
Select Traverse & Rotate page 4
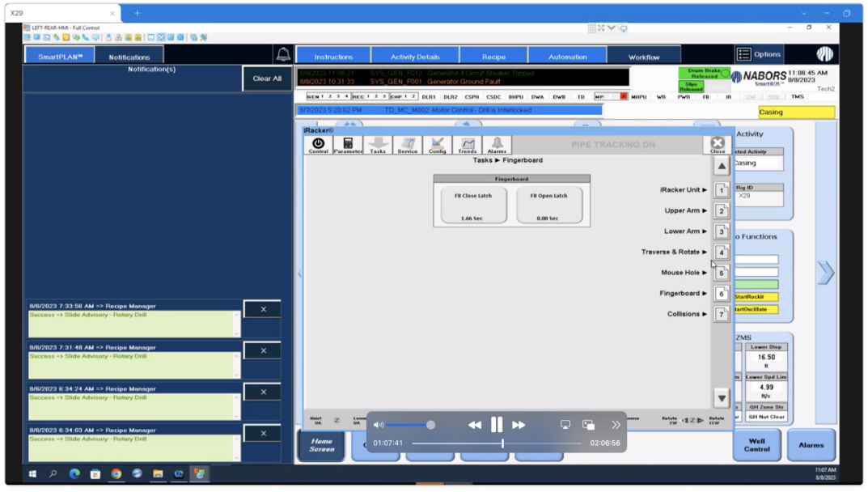click(722, 252)
